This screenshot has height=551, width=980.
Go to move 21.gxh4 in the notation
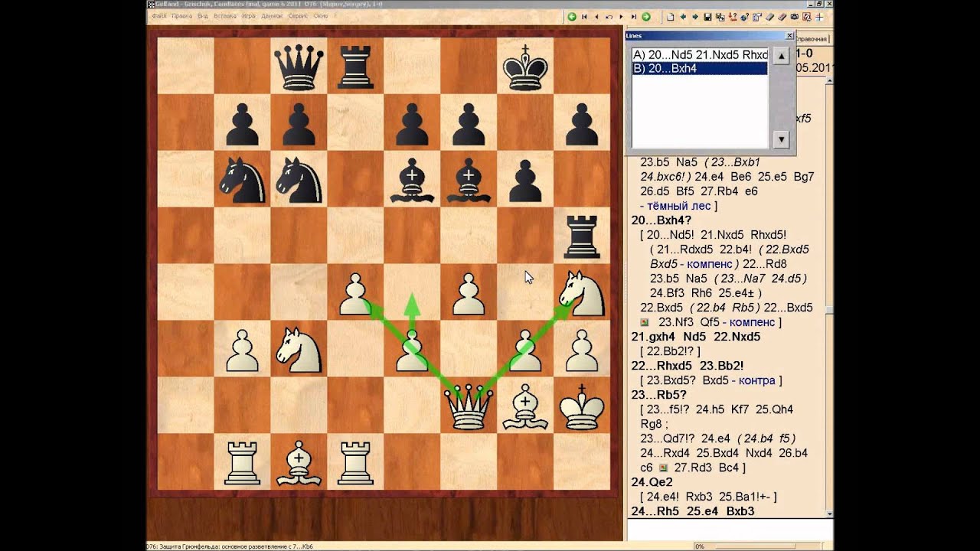[653, 336]
